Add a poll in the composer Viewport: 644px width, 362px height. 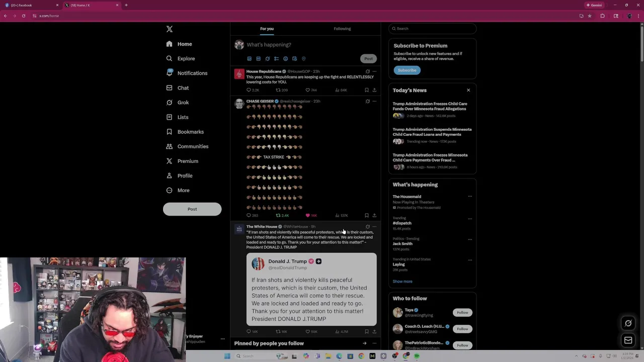pos(276,59)
